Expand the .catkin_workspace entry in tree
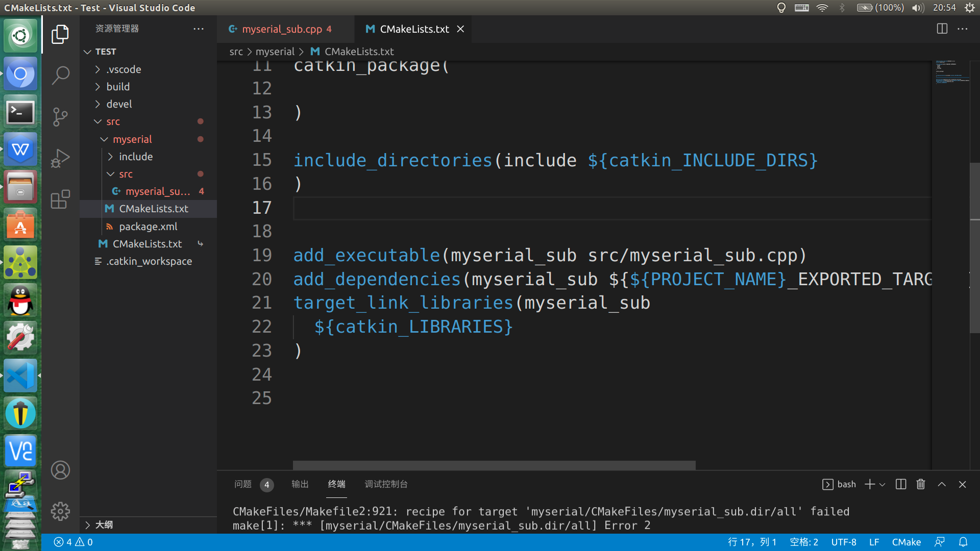 point(150,261)
